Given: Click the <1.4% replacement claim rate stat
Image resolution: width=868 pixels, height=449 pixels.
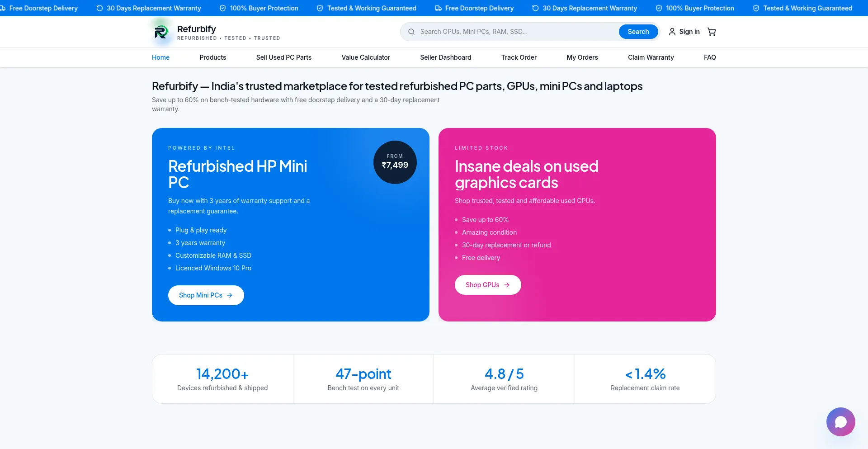Looking at the screenshot, I should (645, 379).
